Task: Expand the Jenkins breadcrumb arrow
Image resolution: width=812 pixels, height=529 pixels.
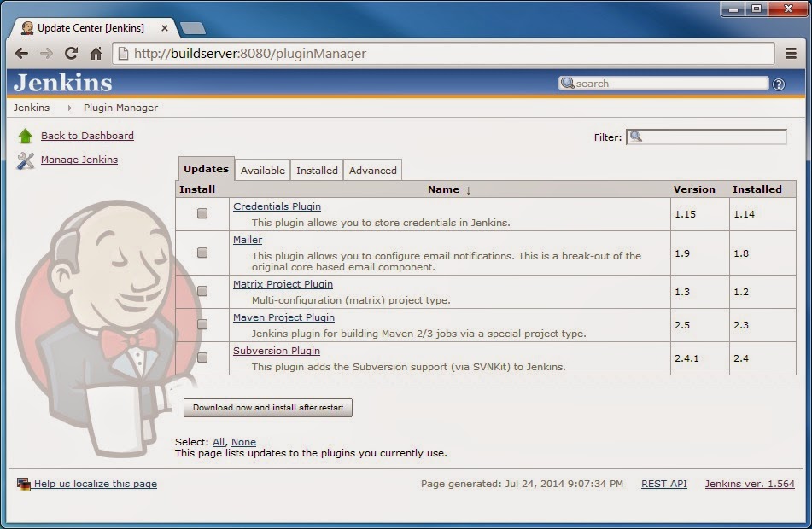Action: click(69, 108)
